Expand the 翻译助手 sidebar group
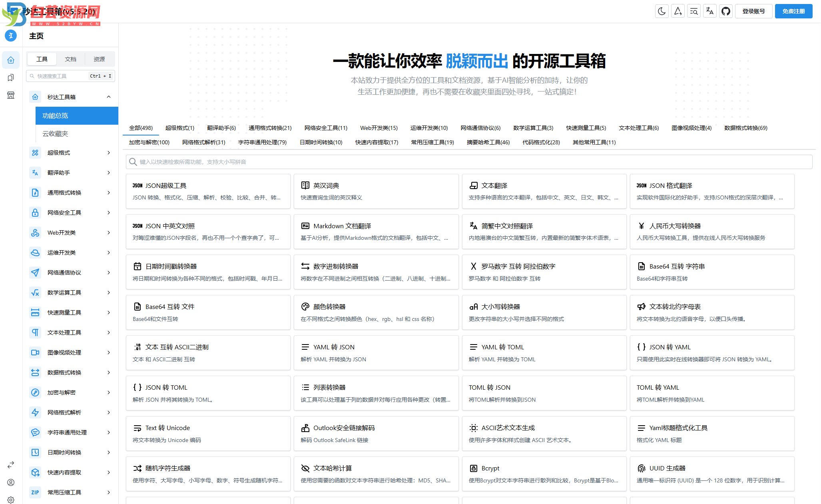The image size is (821, 504). (x=70, y=173)
